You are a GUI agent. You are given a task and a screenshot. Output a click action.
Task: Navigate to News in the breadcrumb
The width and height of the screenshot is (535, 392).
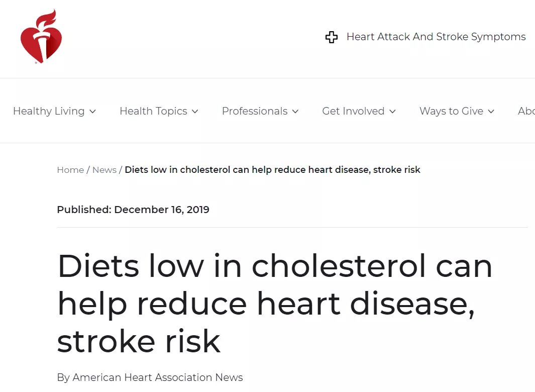(x=104, y=170)
